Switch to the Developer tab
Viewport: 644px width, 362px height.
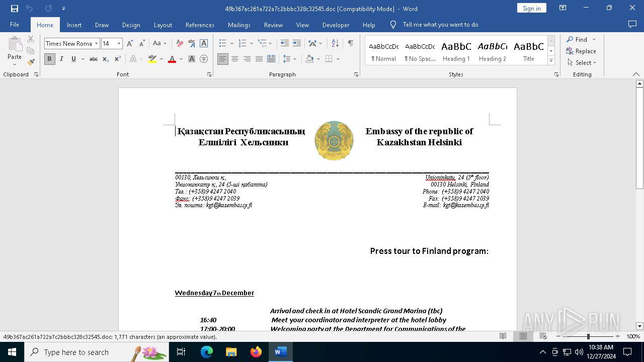tap(336, 25)
